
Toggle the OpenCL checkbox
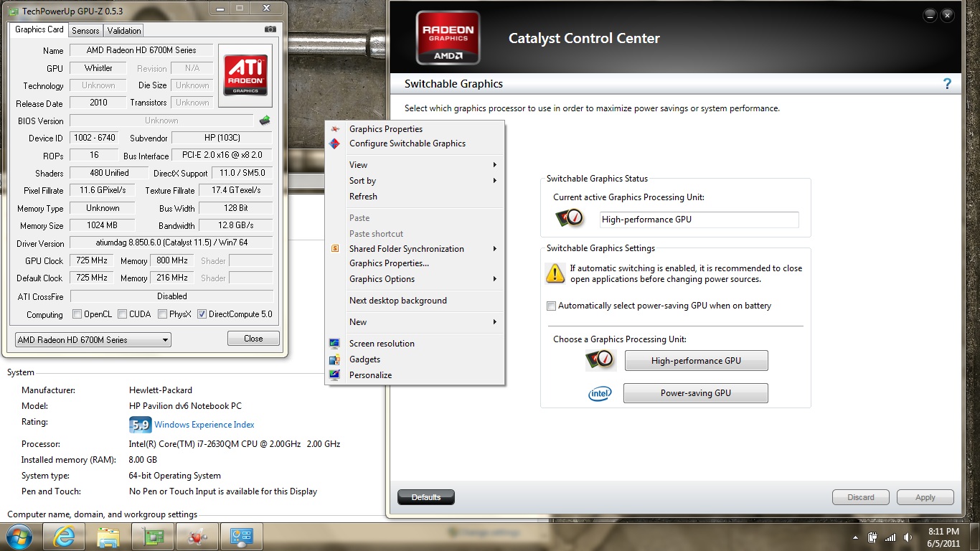coord(77,314)
